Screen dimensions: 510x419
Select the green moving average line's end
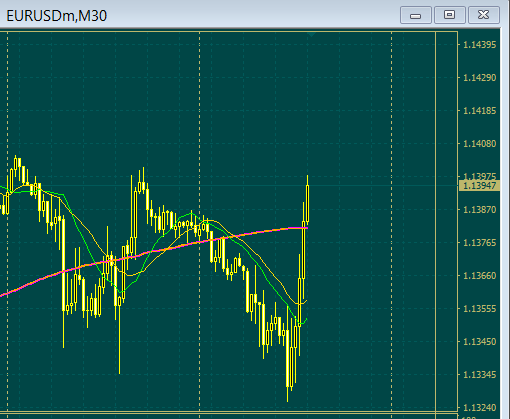click(305, 320)
